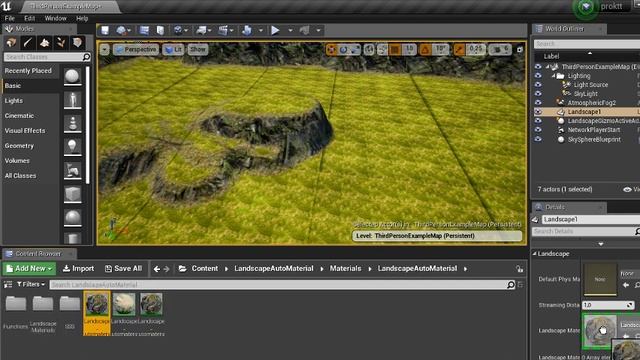The width and height of the screenshot is (640, 360).
Task: Select the translate gizmo tool in viewport
Action: pos(331,49)
